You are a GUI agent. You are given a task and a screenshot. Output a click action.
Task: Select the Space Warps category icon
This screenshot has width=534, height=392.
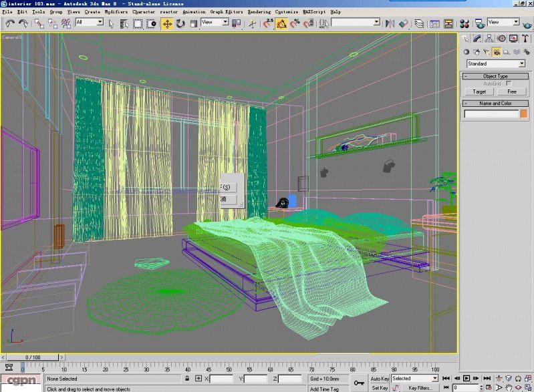click(x=517, y=52)
